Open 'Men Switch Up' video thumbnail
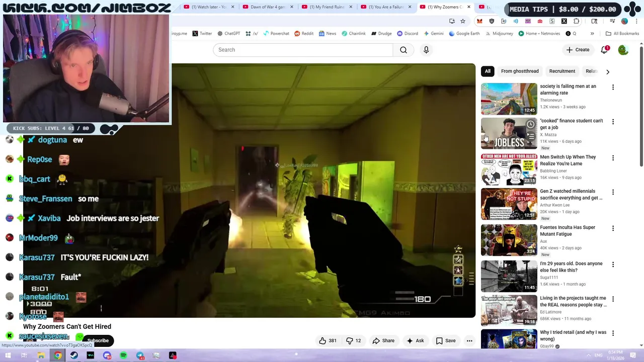The image size is (644, 362). point(509,169)
